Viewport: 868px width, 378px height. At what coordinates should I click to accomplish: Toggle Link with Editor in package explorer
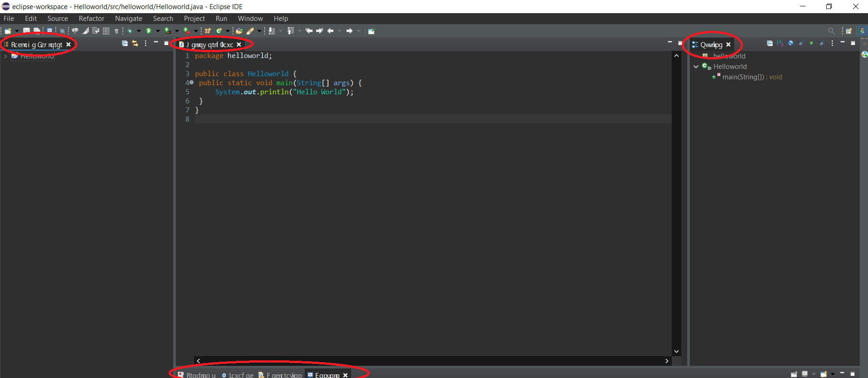coord(135,44)
